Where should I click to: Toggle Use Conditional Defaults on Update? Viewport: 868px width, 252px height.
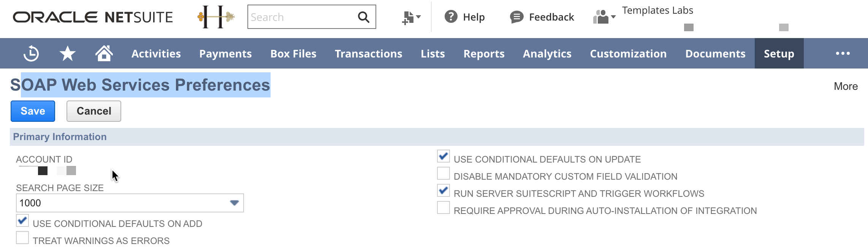coord(444,156)
